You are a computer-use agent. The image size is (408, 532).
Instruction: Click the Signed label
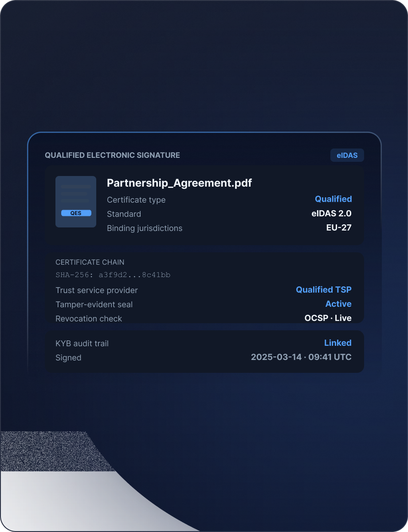click(68, 358)
